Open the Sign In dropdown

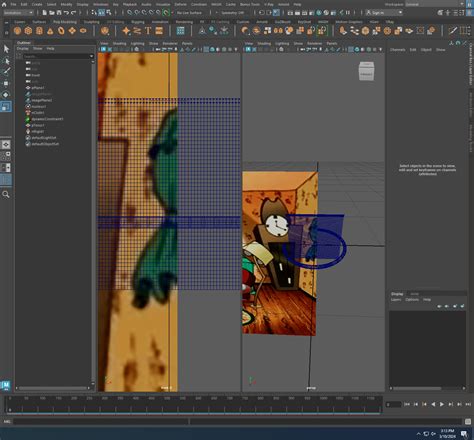pos(384,13)
